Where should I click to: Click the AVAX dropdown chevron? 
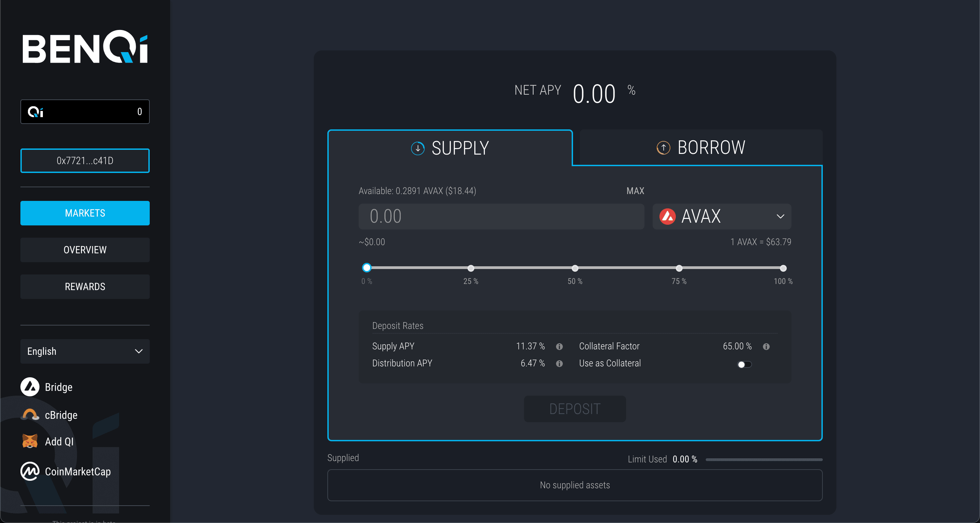(x=780, y=217)
